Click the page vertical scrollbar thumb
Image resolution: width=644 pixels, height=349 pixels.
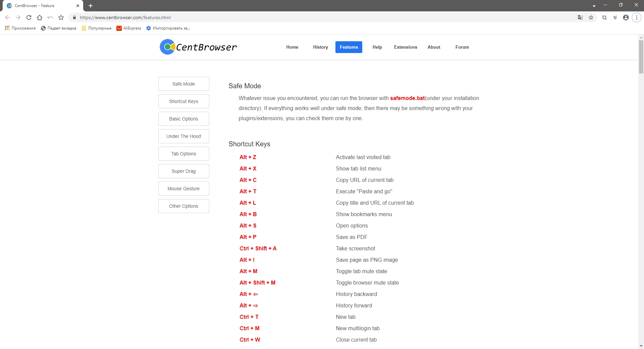641,56
